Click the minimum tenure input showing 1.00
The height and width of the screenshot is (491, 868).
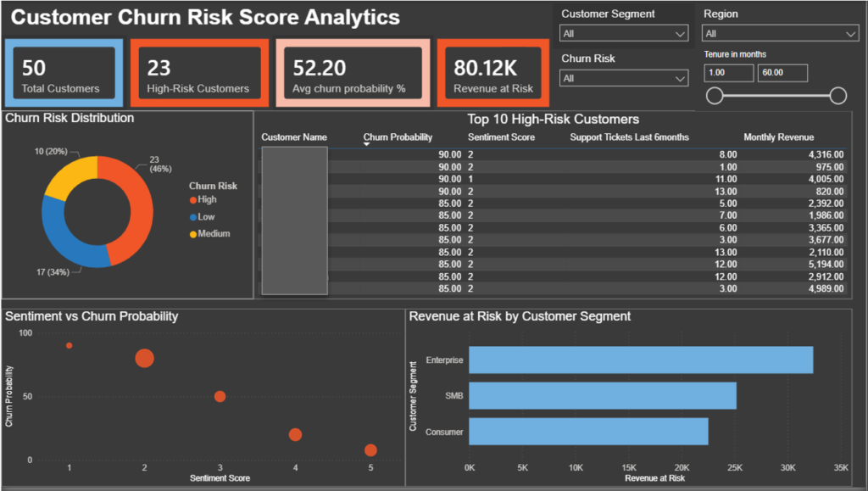[x=727, y=73]
